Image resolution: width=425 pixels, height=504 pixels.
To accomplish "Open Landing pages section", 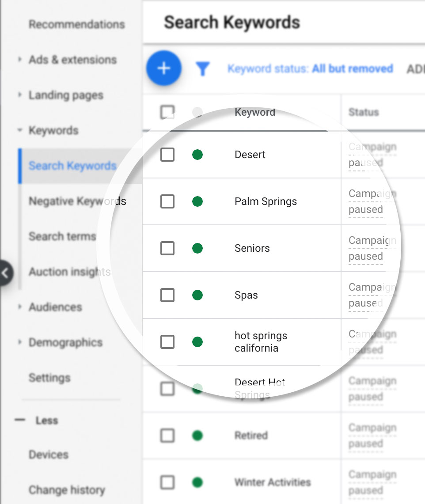I will coord(66,95).
